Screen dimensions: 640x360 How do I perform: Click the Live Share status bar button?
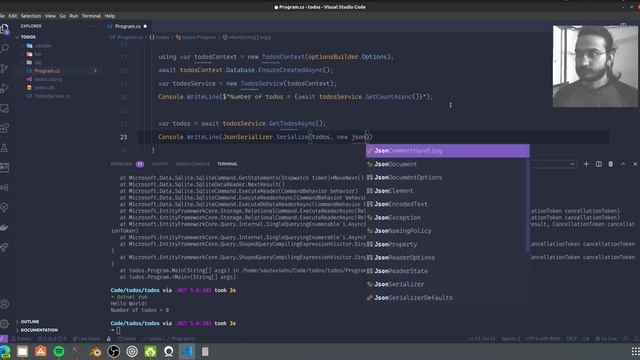click(x=86, y=339)
